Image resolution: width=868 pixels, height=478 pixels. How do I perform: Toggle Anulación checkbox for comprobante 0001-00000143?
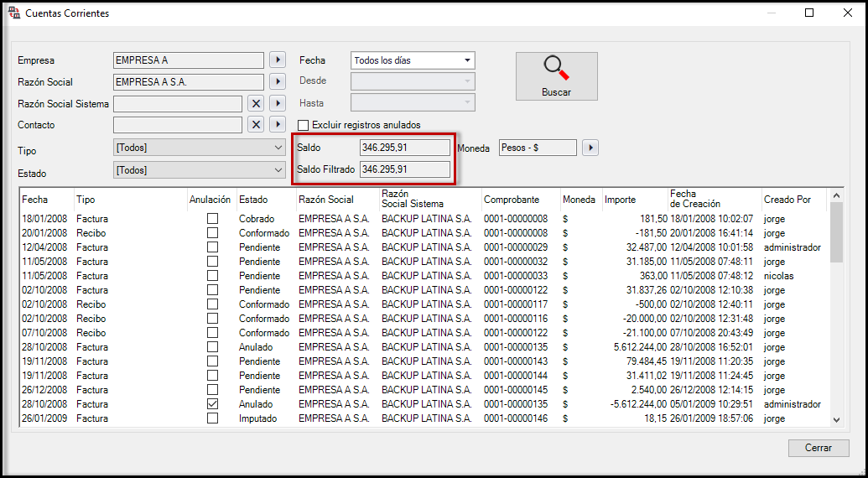point(212,361)
